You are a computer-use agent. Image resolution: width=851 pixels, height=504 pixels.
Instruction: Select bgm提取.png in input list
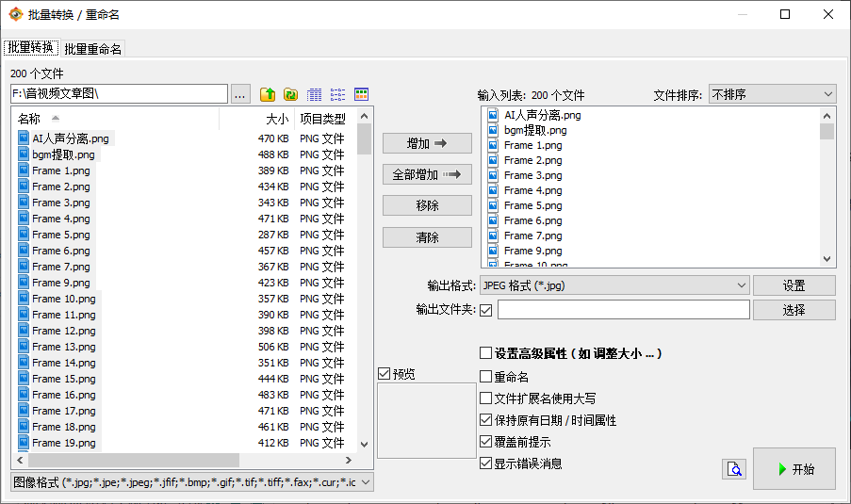coord(535,130)
